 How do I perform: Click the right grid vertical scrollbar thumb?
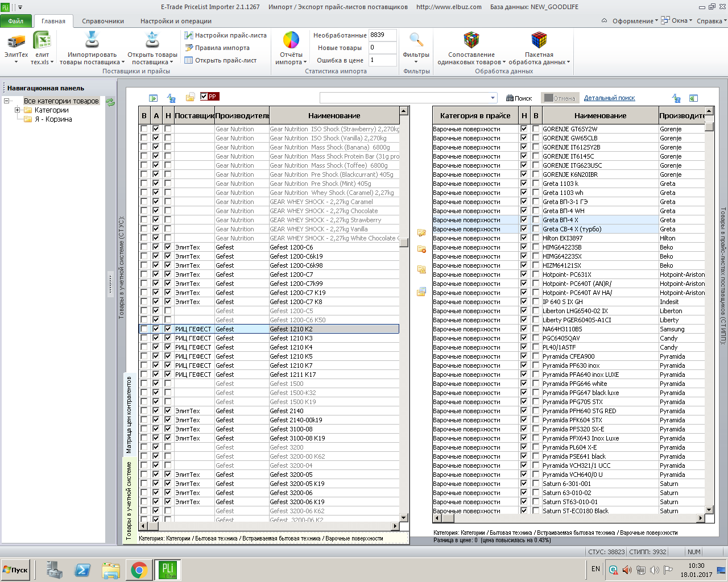(x=709, y=126)
